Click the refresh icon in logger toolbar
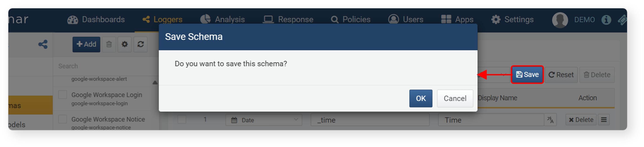The image size is (644, 147). tap(140, 45)
